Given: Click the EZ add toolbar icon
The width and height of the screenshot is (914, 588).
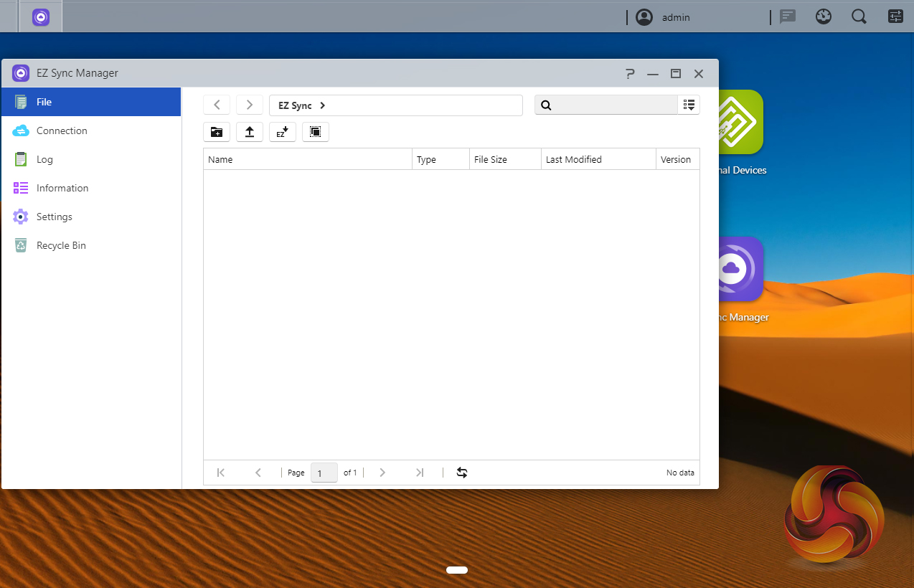Looking at the screenshot, I should pos(283,132).
